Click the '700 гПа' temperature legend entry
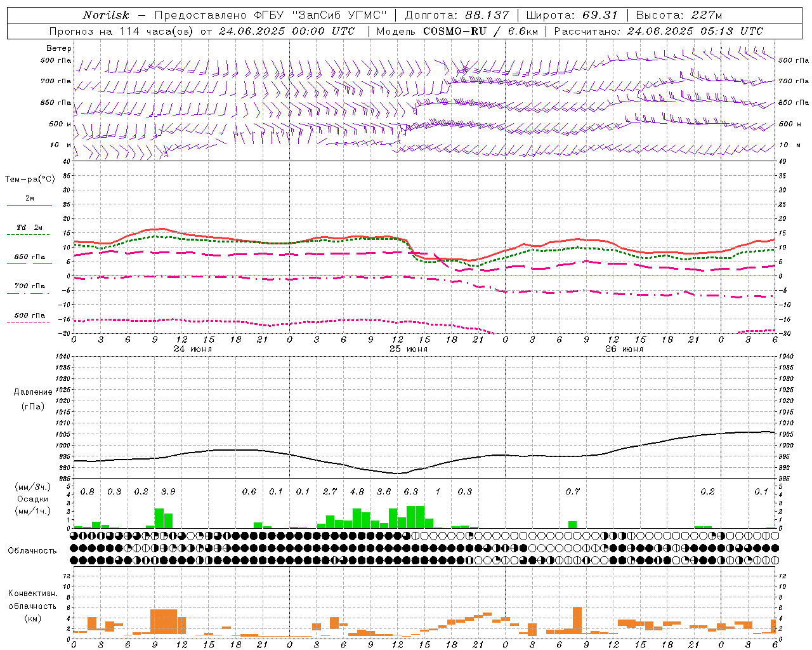Image resolution: width=812 pixels, height=650 pixels. point(29,286)
